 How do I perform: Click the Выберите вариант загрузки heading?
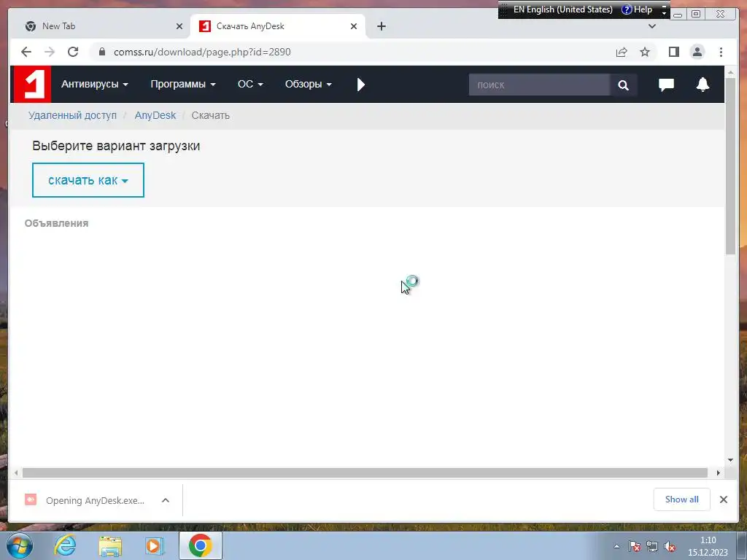point(116,146)
